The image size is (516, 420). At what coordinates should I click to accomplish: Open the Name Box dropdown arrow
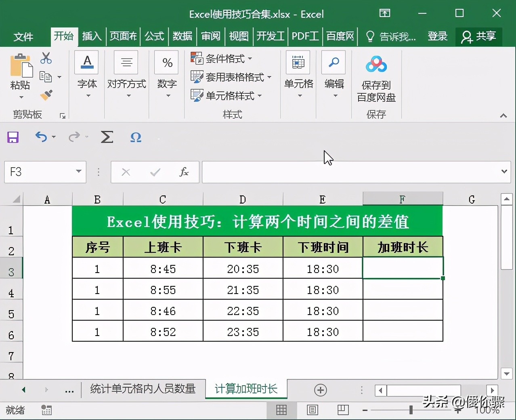79,172
